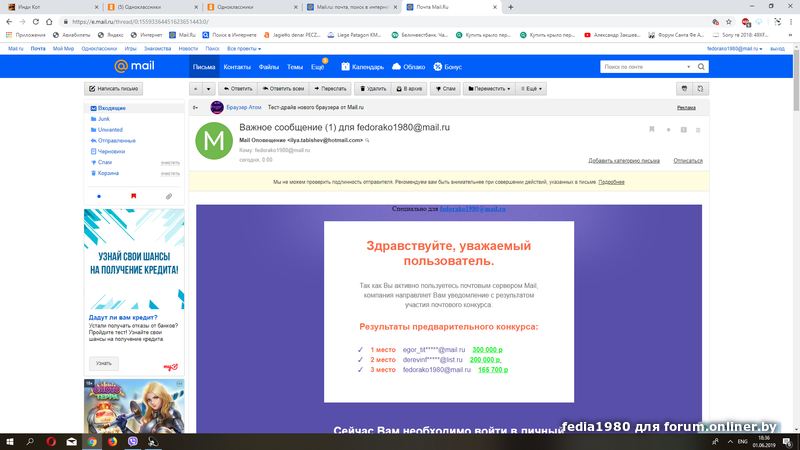Open Chrome menu three dots
The height and width of the screenshot is (450, 800).
(791, 21)
